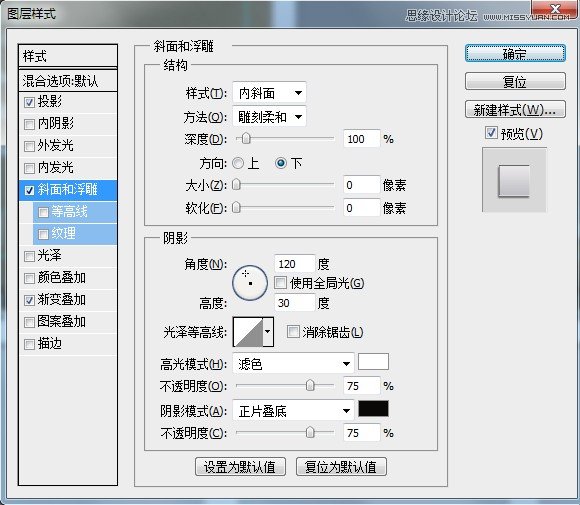Enable the 颜色叠加 checkbox

[29, 278]
